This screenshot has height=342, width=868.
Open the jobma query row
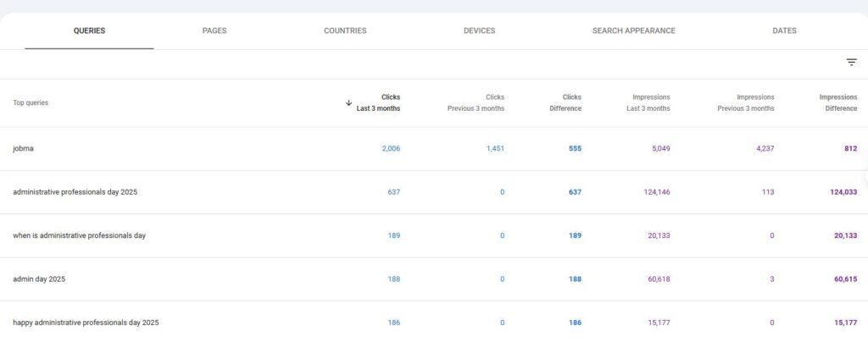click(434, 149)
